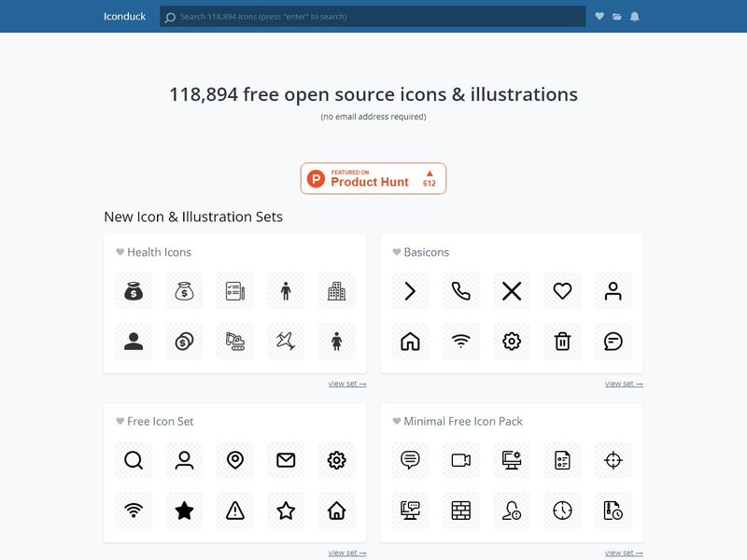Select the checklist with pencil icon

[x=235, y=291]
